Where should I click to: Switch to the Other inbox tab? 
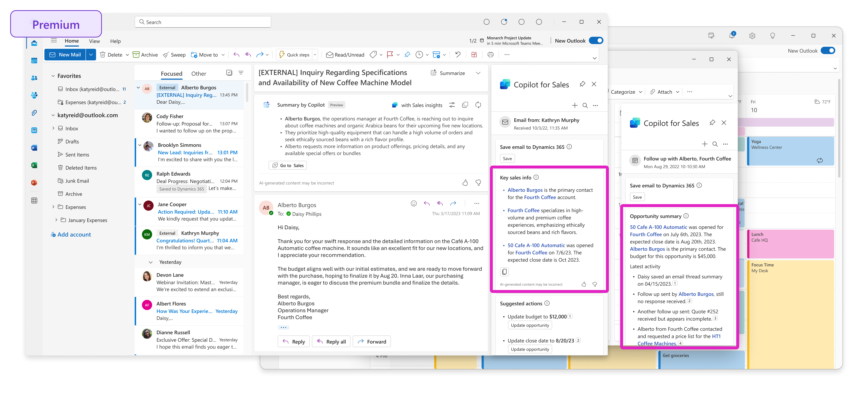[x=199, y=74]
